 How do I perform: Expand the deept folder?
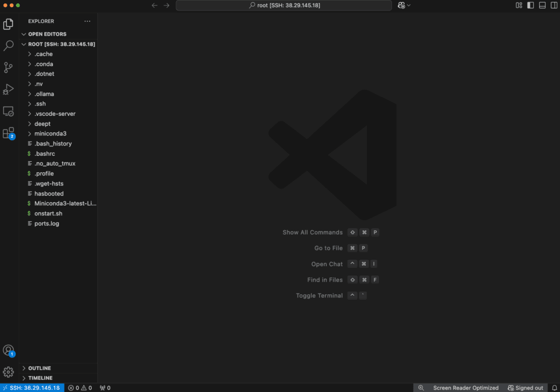[58, 124]
